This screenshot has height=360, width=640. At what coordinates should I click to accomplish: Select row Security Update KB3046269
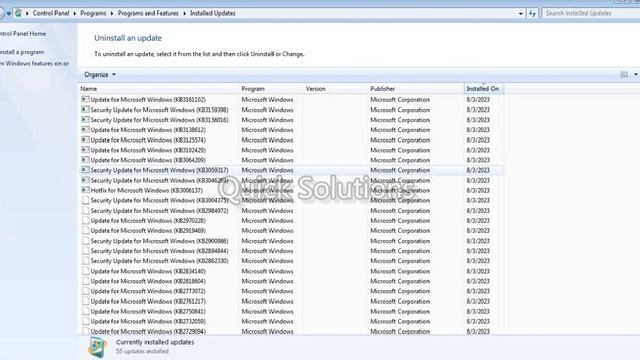(x=292, y=180)
